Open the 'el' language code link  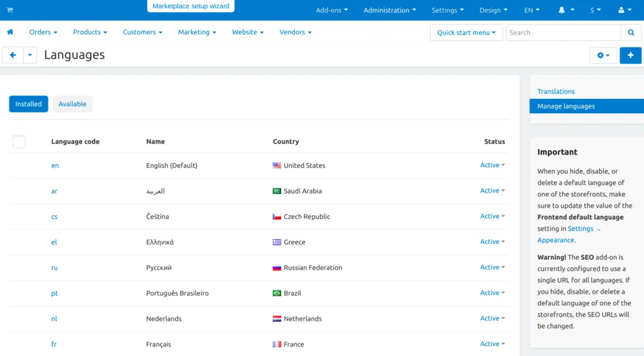click(x=54, y=242)
